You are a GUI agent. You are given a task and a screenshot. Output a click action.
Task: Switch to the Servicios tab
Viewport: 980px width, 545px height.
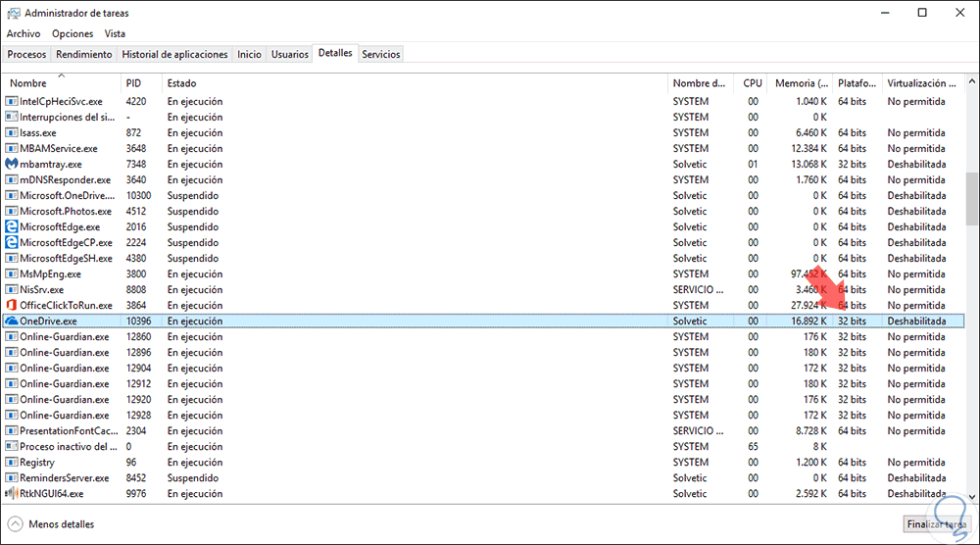380,54
